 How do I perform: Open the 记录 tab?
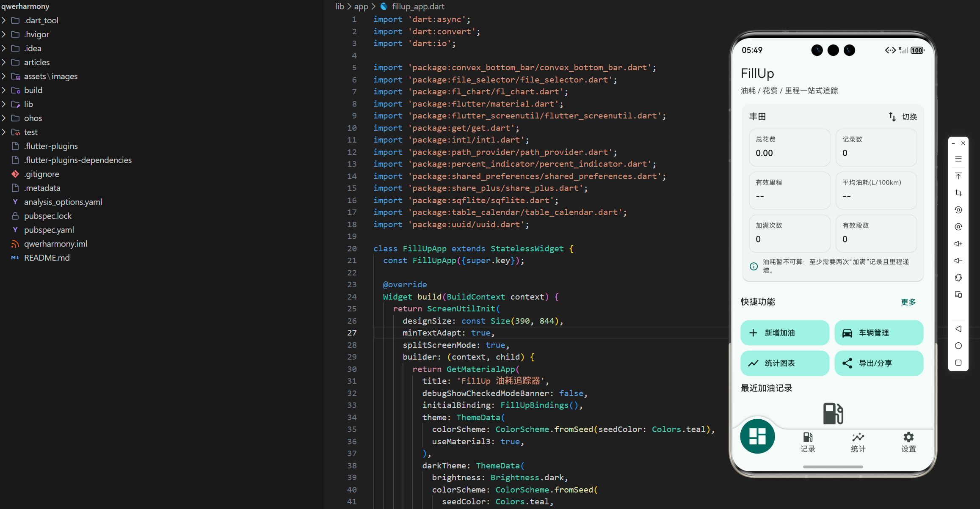(808, 442)
